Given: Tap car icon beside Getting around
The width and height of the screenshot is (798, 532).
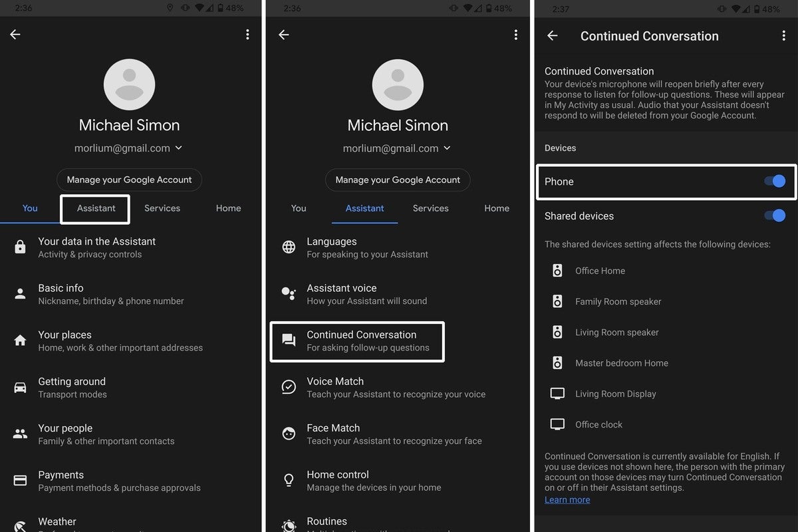Looking at the screenshot, I should [21, 387].
